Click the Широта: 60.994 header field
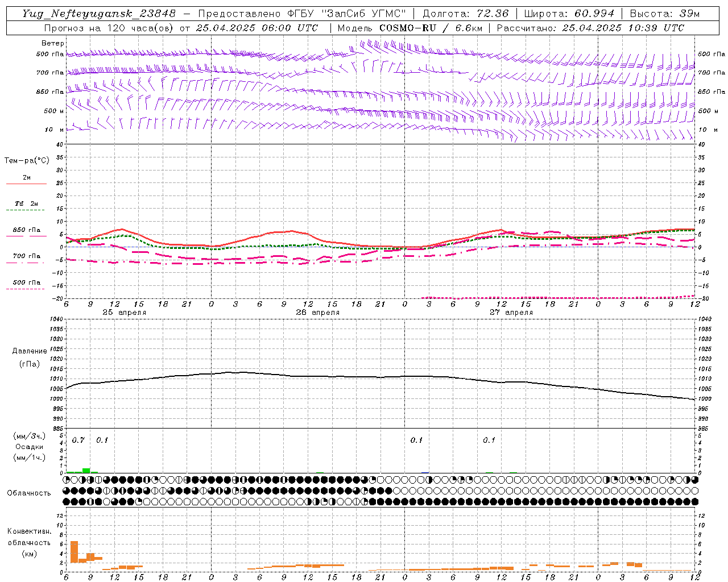This screenshot has width=728, height=582. coord(569,14)
